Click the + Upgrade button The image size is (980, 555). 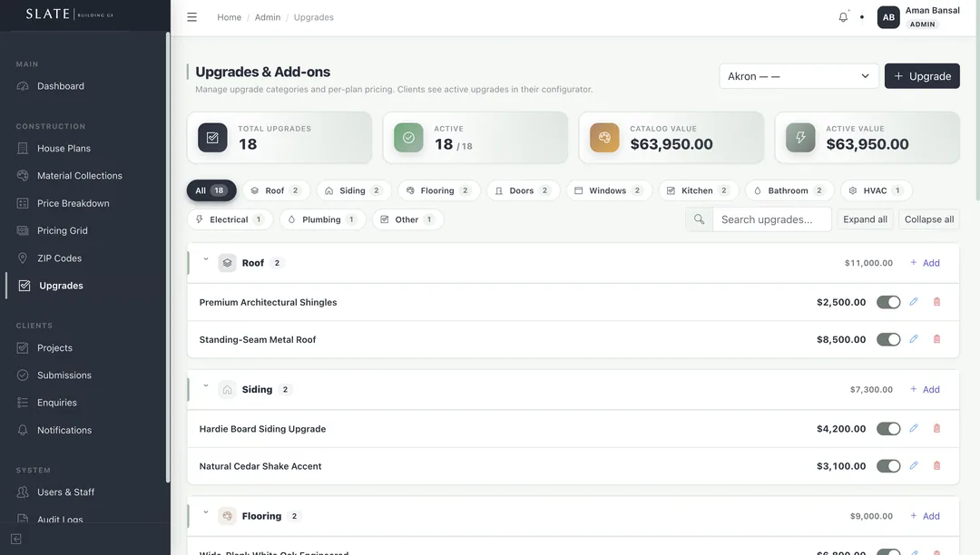(922, 76)
